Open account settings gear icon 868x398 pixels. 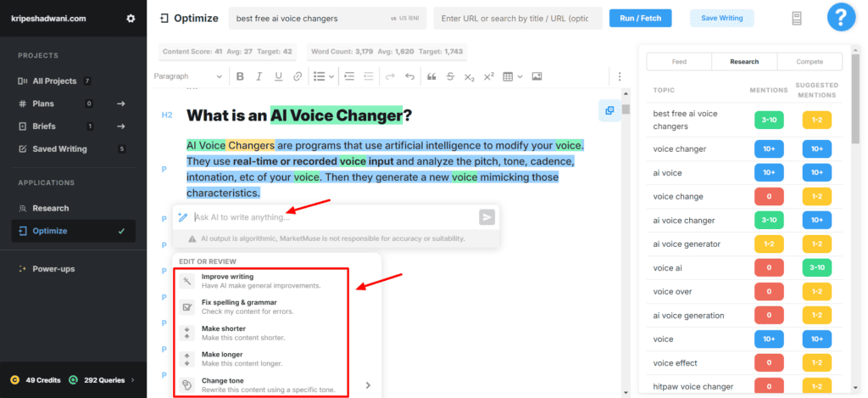pyautogui.click(x=130, y=18)
